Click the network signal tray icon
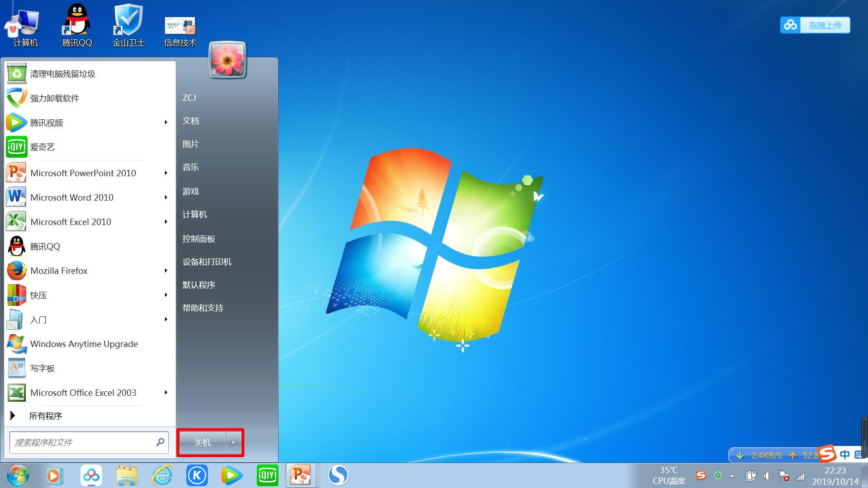 pyautogui.click(x=800, y=476)
